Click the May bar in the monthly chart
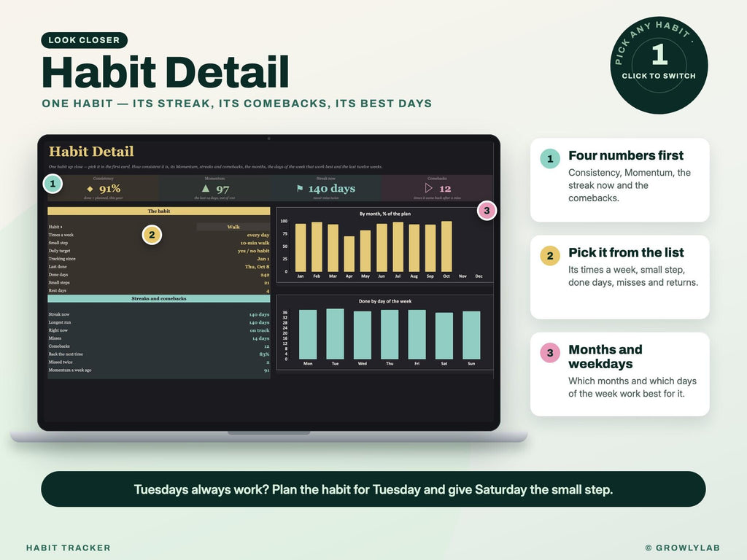Image resolution: width=747 pixels, height=560 pixels. point(365,251)
